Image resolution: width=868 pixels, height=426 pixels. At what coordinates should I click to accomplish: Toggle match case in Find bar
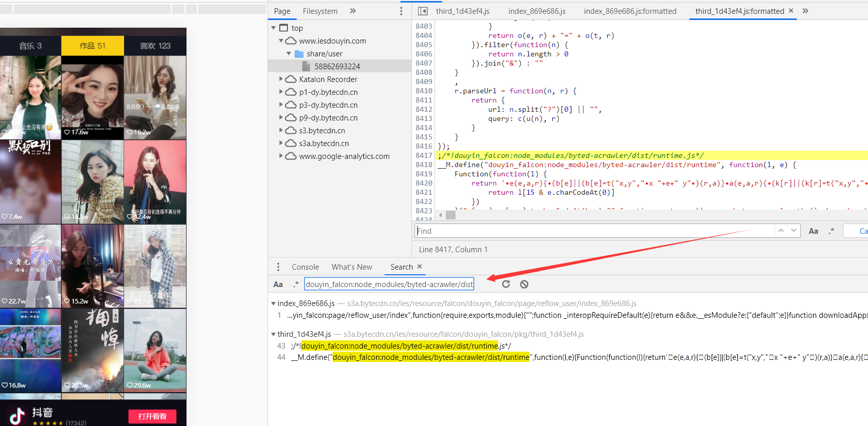coord(813,231)
